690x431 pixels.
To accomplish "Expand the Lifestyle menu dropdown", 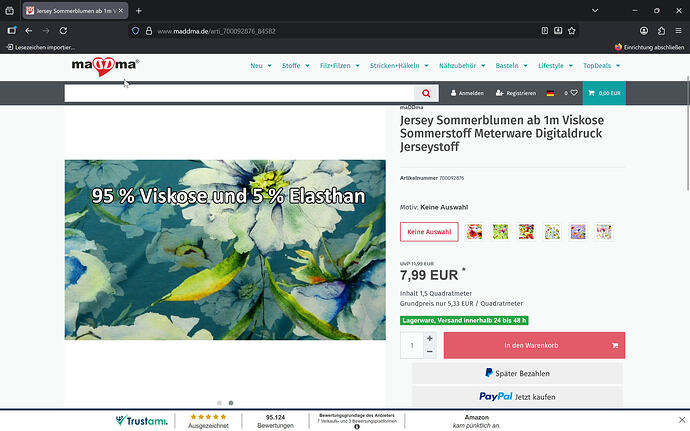I will pos(553,66).
